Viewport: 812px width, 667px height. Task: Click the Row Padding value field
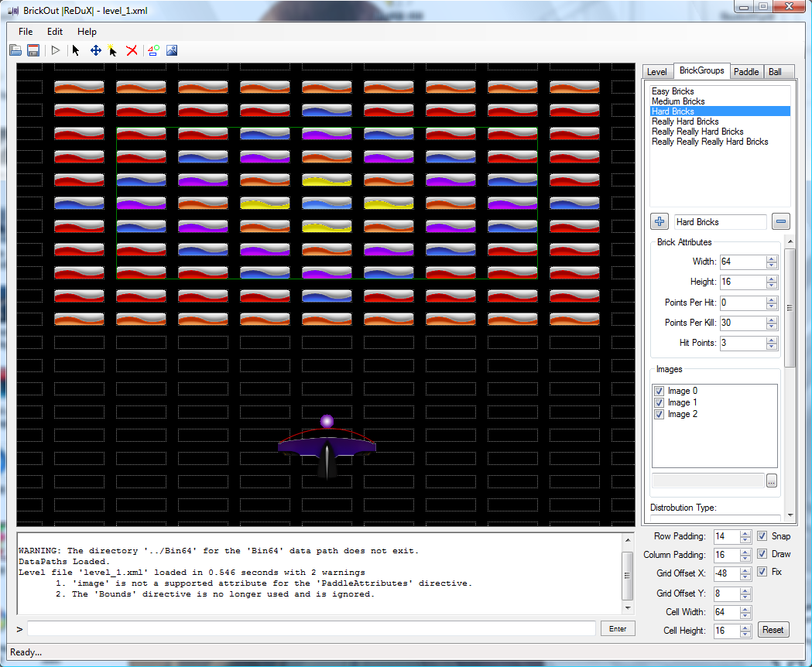point(727,536)
